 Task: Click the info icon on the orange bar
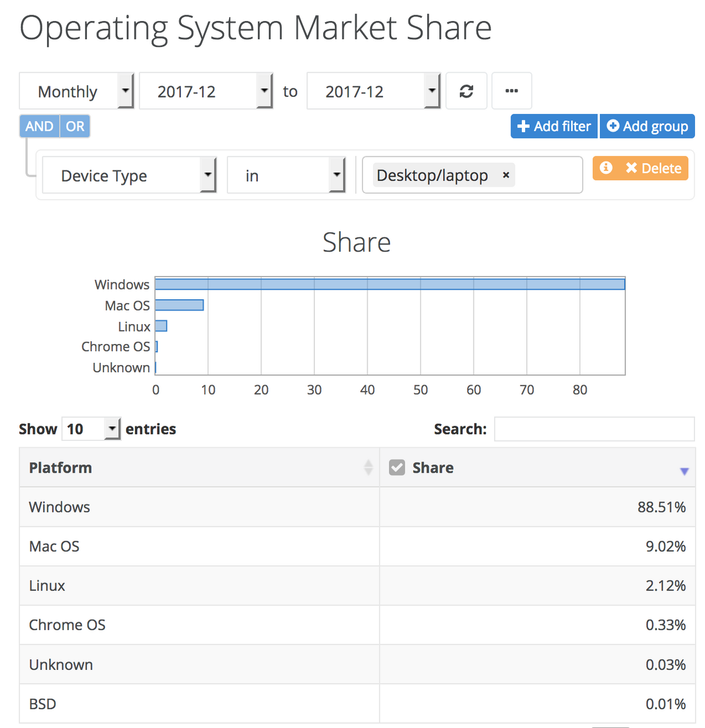(606, 168)
